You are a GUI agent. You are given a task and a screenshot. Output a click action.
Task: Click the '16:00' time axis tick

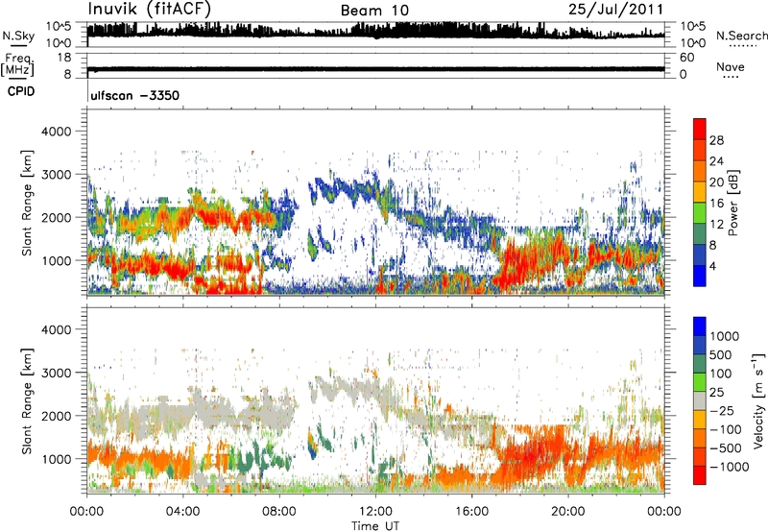pos(471,512)
